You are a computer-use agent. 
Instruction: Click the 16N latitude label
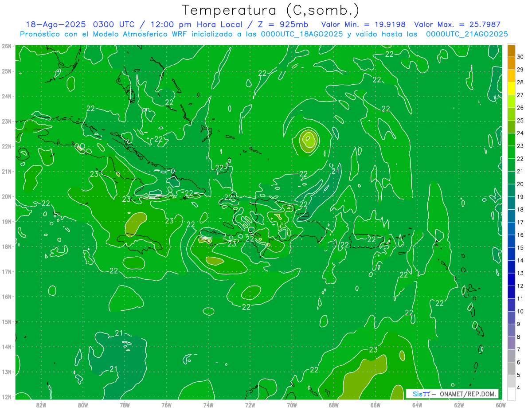pos(7,297)
